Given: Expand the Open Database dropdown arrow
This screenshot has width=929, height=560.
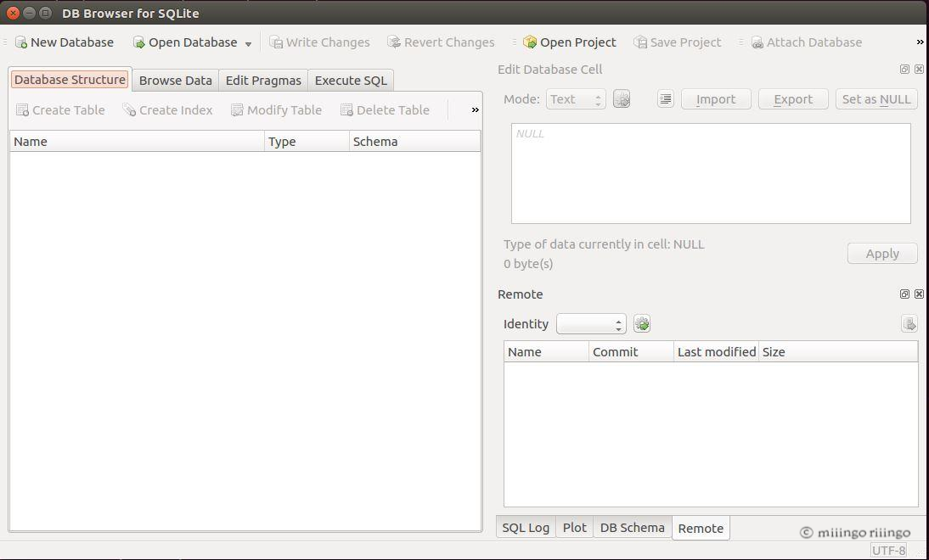Looking at the screenshot, I should [248, 44].
